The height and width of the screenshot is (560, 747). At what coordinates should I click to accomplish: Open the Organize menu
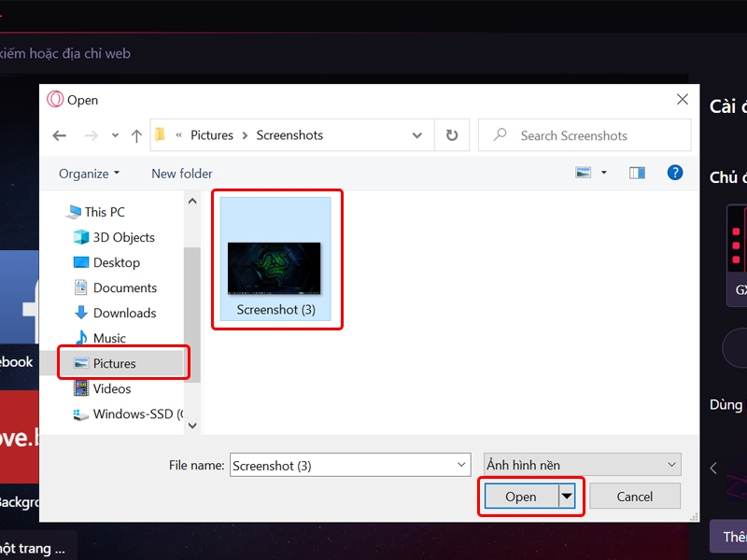click(x=89, y=174)
